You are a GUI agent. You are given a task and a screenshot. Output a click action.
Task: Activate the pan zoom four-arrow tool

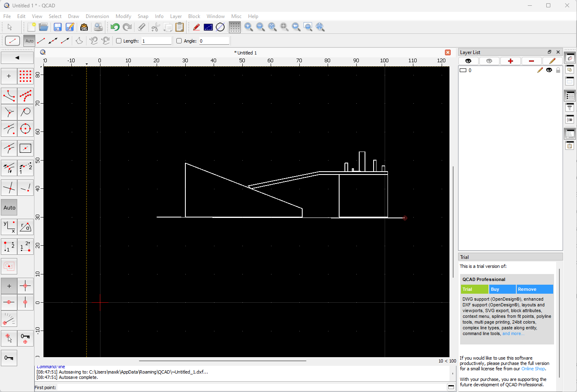tap(320, 27)
